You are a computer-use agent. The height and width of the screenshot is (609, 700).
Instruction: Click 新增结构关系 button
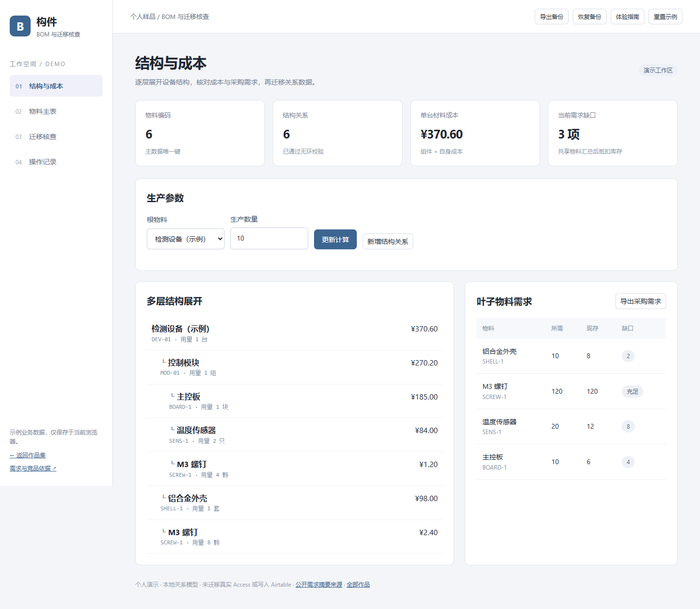pos(387,242)
